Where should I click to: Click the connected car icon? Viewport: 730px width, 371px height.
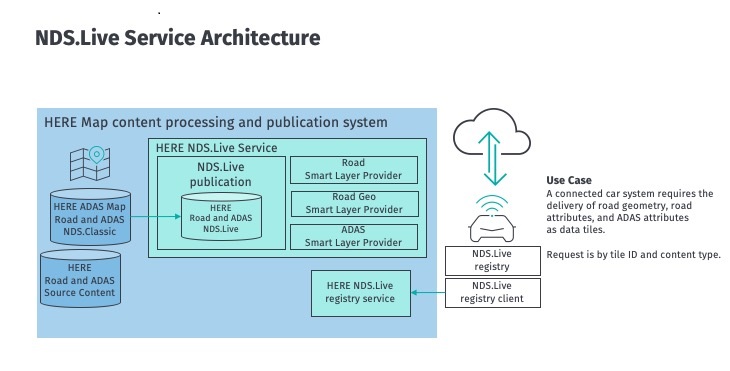pos(492,229)
